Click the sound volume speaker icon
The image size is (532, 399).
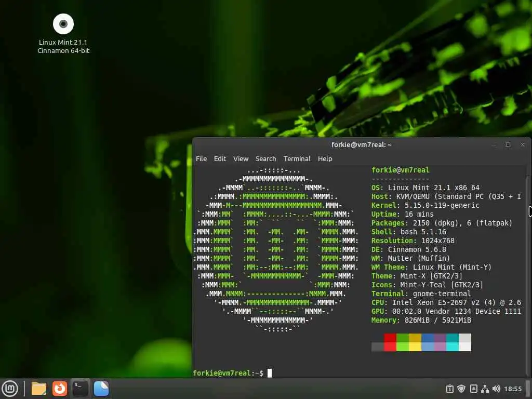tap(496, 389)
